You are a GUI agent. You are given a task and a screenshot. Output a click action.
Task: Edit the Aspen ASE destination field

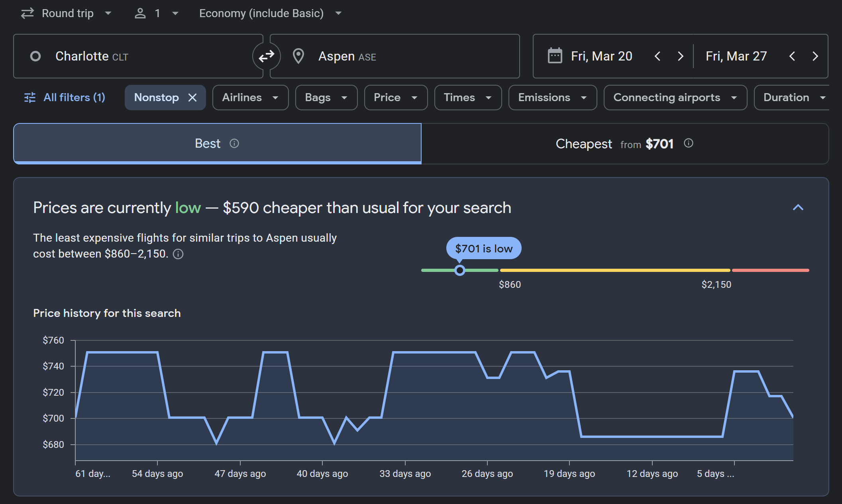pos(395,56)
